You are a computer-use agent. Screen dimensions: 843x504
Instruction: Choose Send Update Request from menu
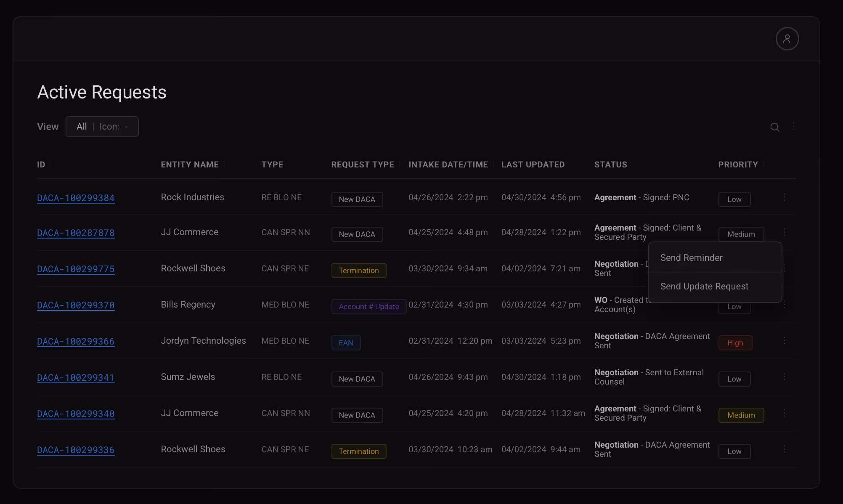(x=715, y=286)
